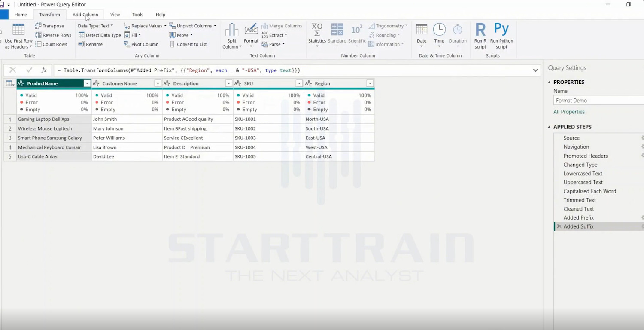Open the All Properties link
Screen dimensions: 644x330
point(569,112)
